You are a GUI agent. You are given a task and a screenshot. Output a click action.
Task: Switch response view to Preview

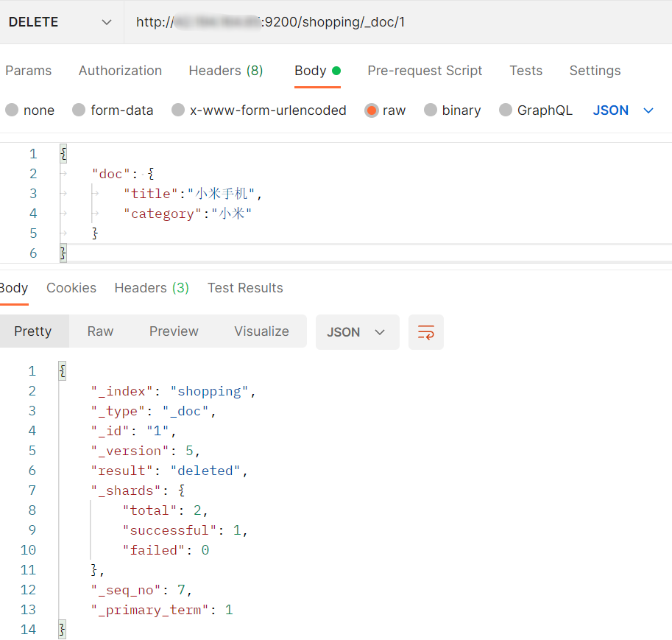pyautogui.click(x=174, y=331)
